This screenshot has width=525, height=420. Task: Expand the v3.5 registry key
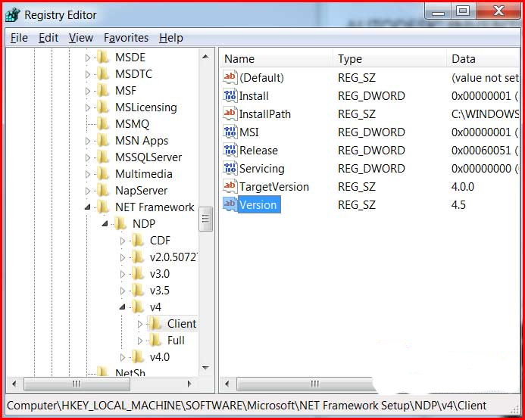pos(123,291)
